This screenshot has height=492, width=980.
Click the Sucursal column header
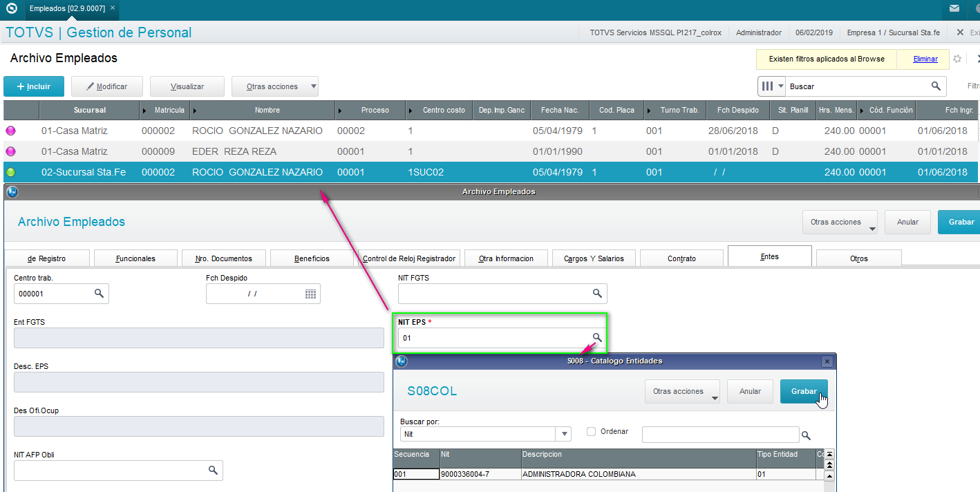click(x=90, y=110)
